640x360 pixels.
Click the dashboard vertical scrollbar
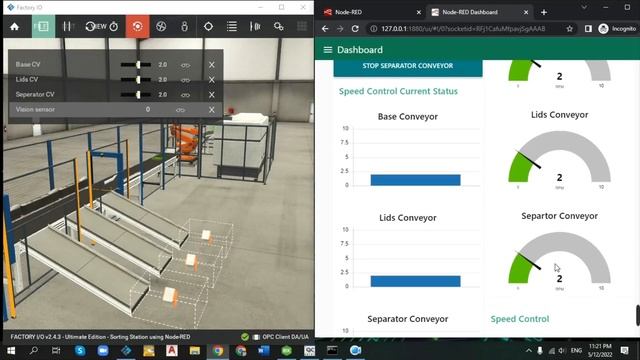tap(638, 315)
